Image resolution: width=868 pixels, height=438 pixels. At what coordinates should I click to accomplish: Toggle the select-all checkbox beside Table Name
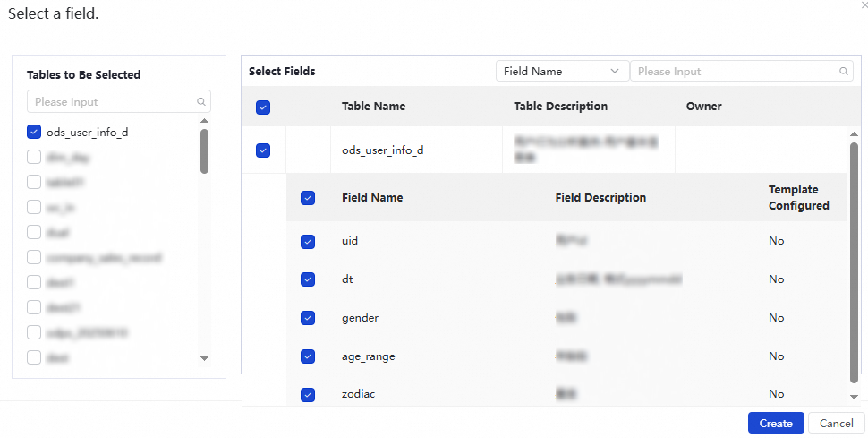pos(263,107)
